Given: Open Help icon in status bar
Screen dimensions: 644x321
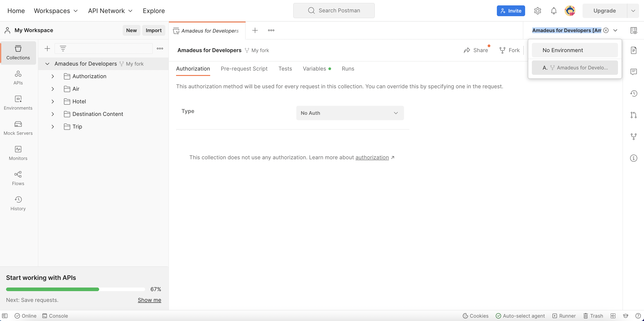Looking at the screenshot, I should coord(638,316).
